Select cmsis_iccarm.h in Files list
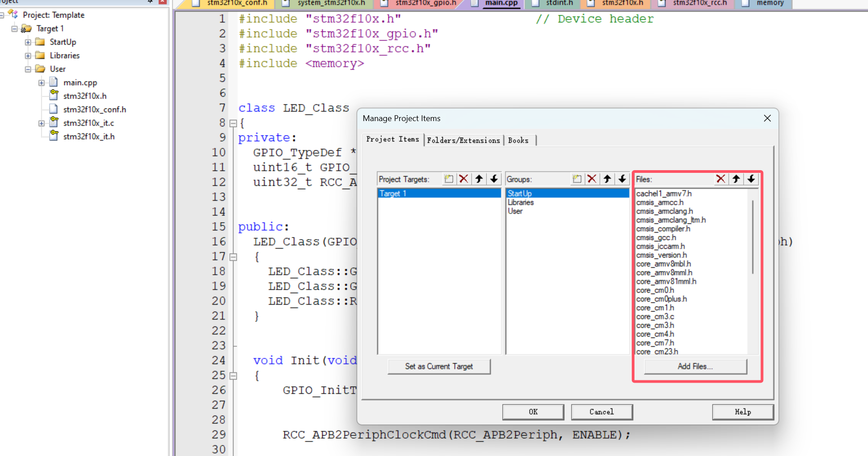The width and height of the screenshot is (868, 456). click(661, 246)
